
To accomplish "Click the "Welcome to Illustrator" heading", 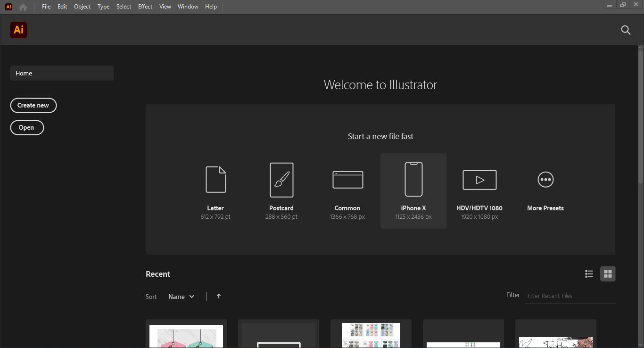I will [380, 85].
